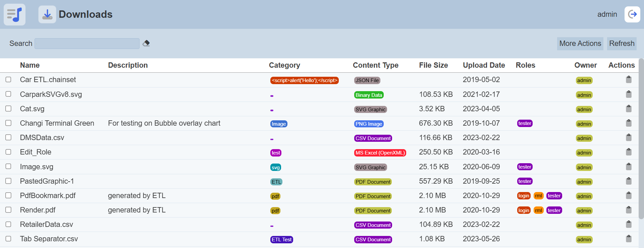Click clipboard action icon for Tab Separator.csv

[629, 239]
